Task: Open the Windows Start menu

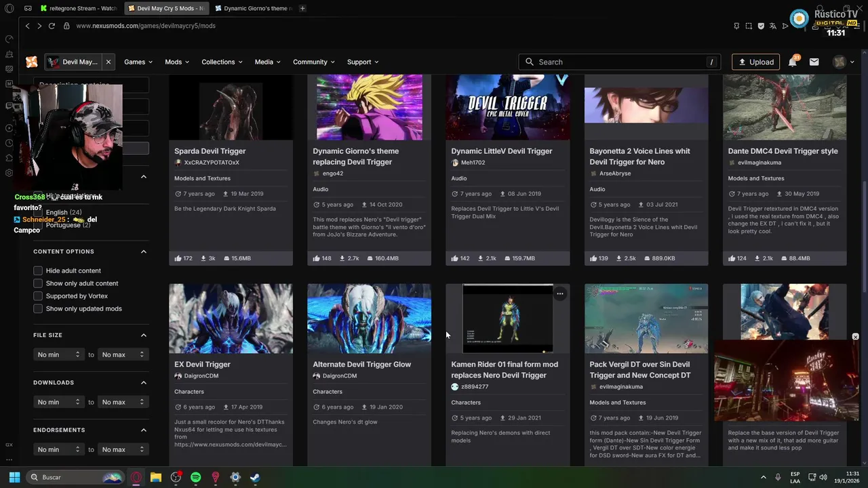Action: click(14, 477)
